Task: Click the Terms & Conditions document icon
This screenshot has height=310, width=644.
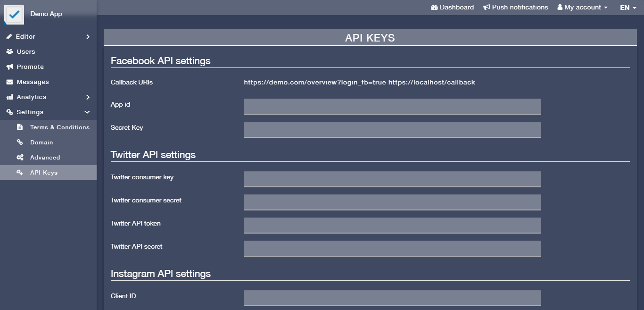Action: click(x=20, y=127)
